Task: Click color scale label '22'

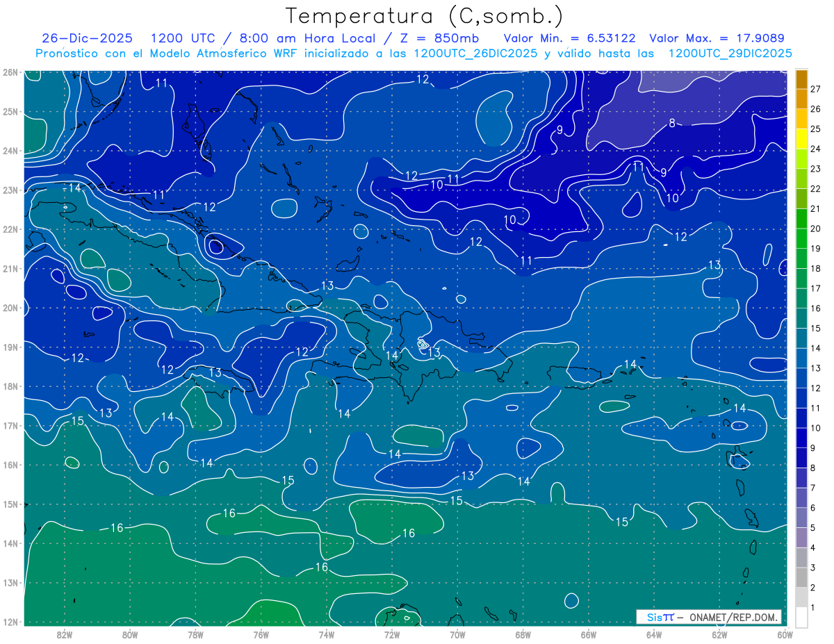Action: click(x=815, y=189)
